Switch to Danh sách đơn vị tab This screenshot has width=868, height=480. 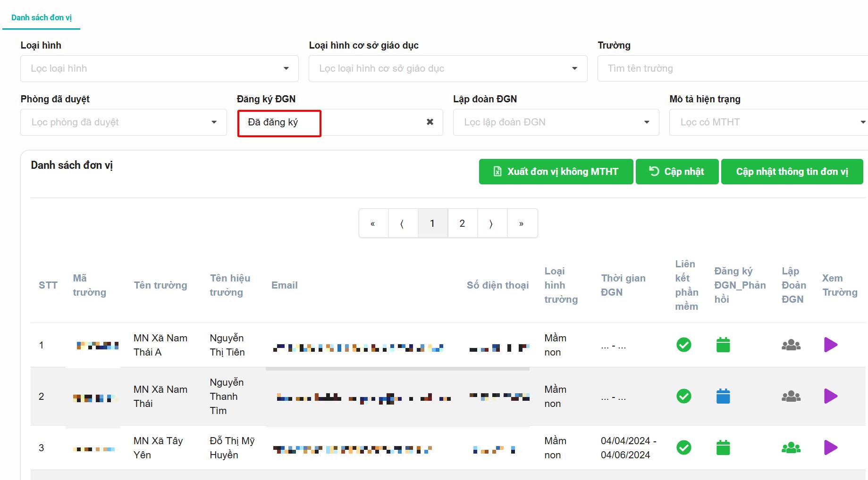[x=42, y=18]
